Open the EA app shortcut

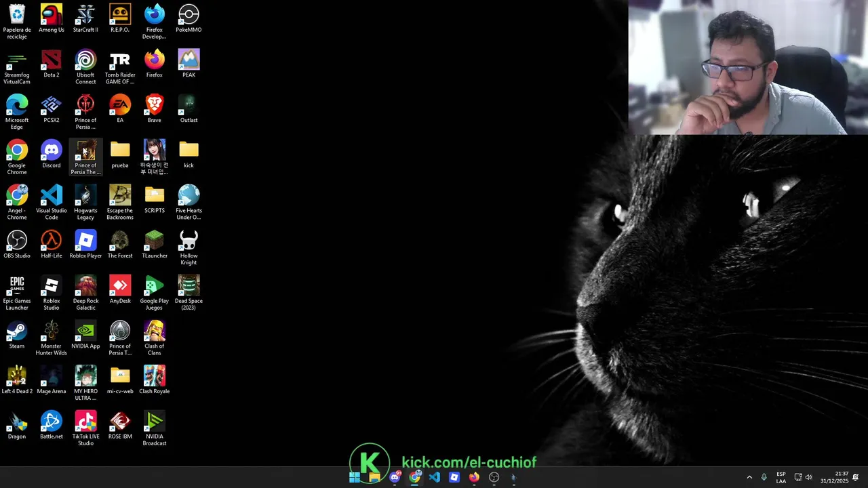pos(120,109)
